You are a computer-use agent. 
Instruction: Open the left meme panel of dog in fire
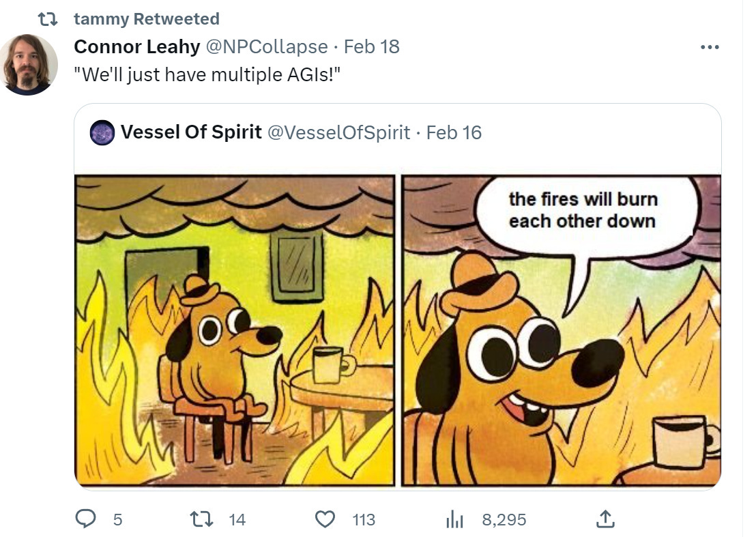(x=235, y=330)
